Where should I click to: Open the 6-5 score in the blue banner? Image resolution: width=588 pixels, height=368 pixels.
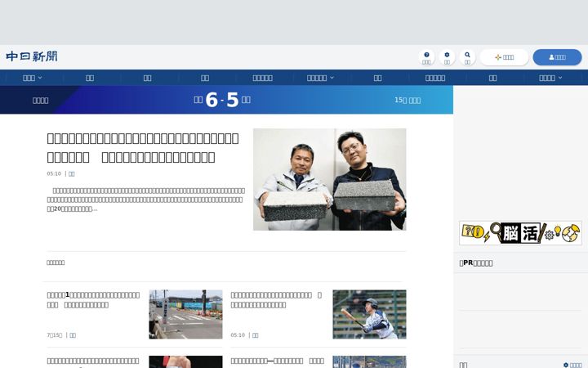(x=222, y=100)
